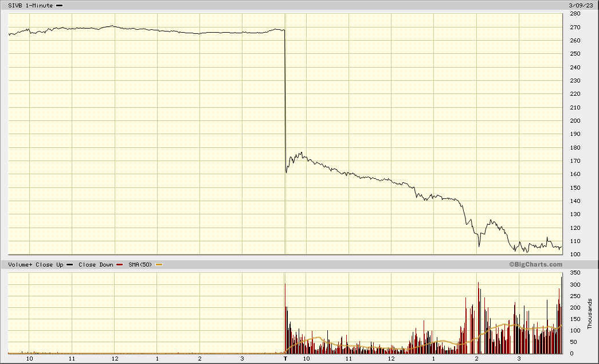Screen dimensions: 599x364
Task: Select the Volume+ legend label
Action: (20, 265)
